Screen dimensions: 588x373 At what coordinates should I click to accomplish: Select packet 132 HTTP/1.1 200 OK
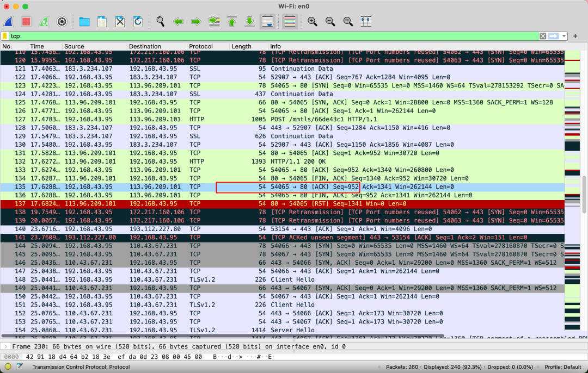click(283, 161)
